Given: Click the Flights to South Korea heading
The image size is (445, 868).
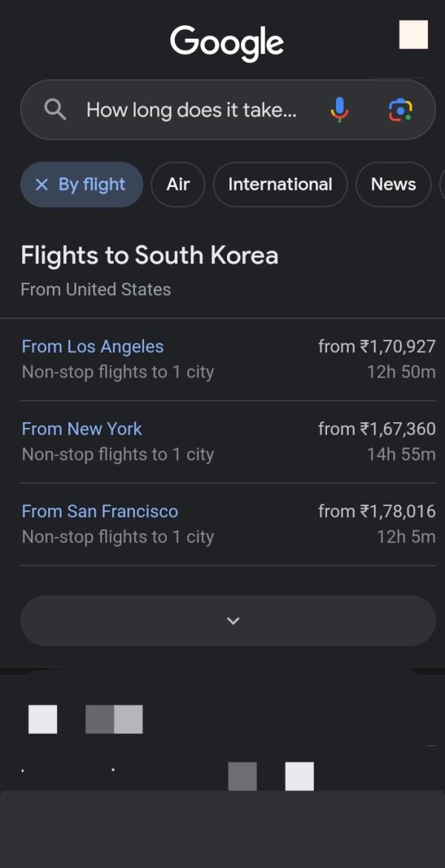Looking at the screenshot, I should pos(149,255).
